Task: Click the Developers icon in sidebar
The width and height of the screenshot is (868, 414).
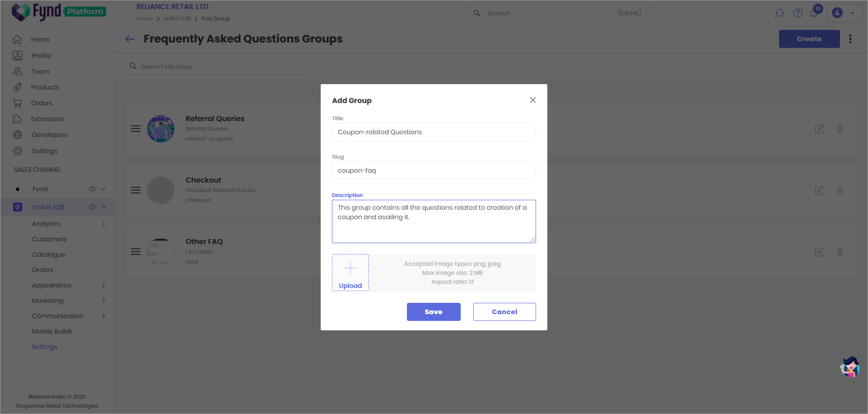Action: click(x=18, y=135)
